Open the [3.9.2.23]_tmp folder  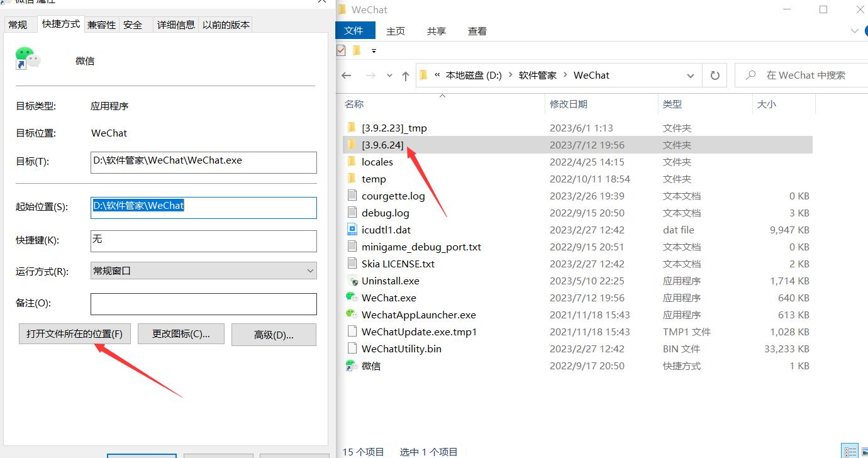(x=394, y=128)
